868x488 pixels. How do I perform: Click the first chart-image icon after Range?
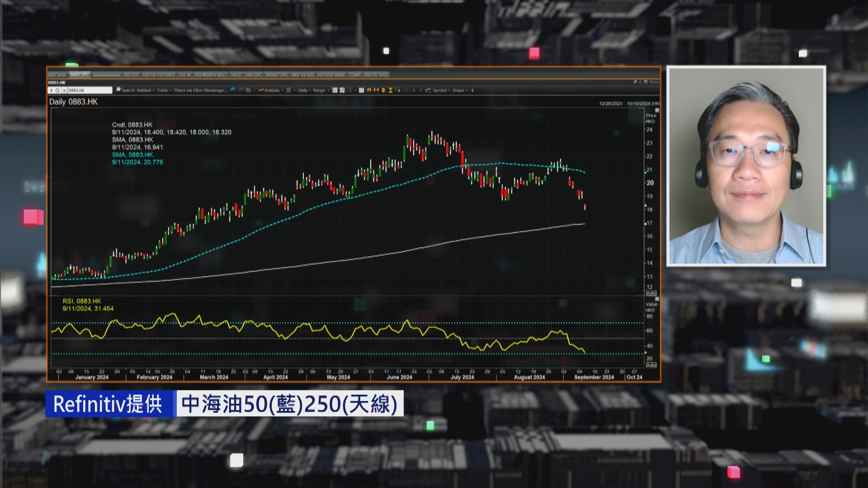pos(335,90)
